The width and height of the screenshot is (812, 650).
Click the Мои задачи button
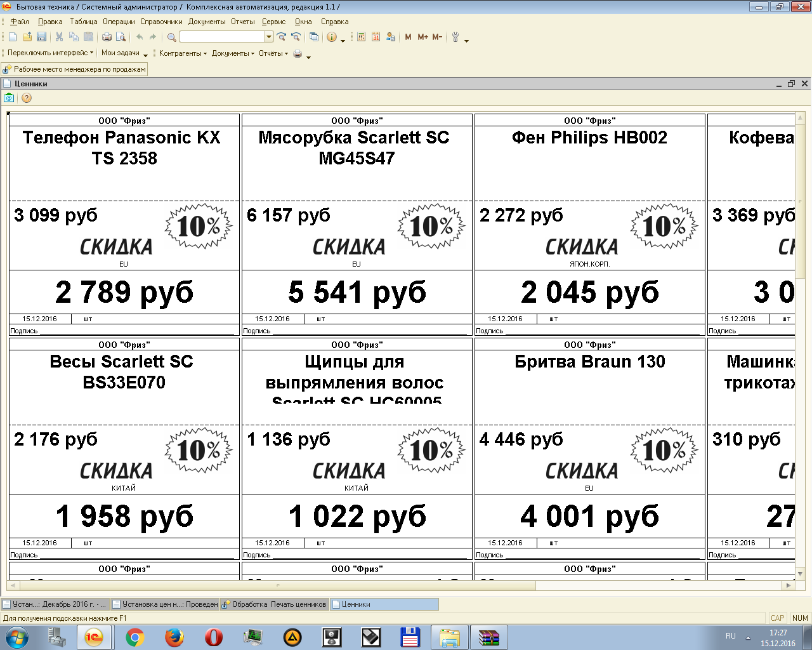point(120,53)
